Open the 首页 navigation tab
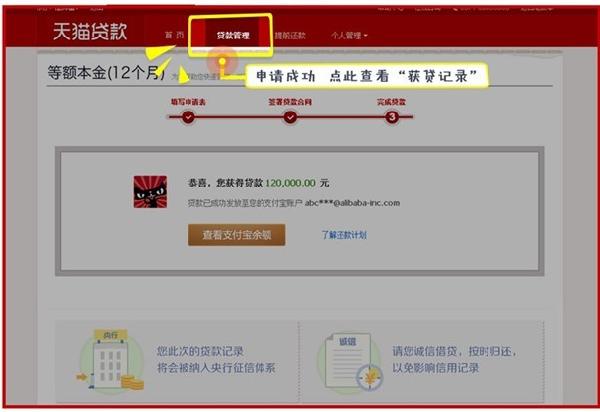 pos(174,35)
